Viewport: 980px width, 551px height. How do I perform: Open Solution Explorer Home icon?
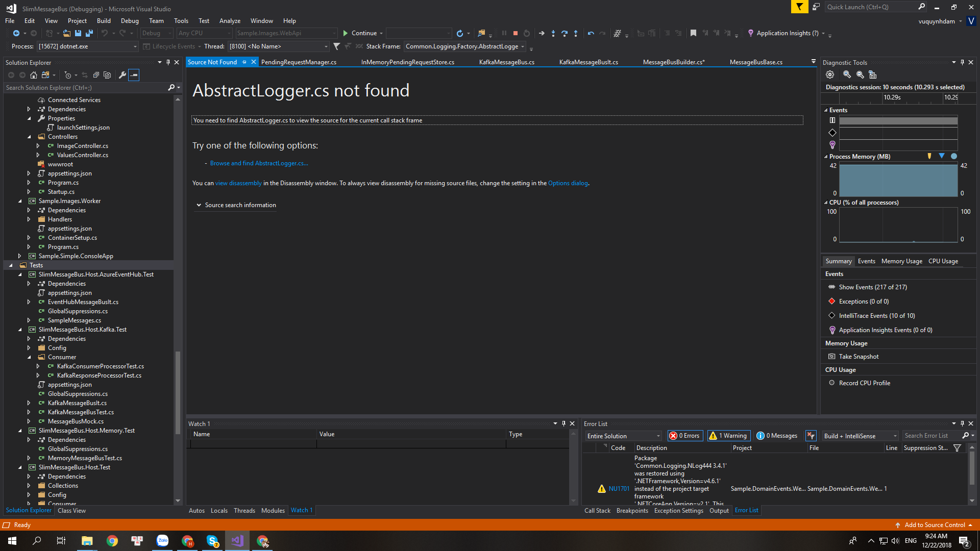click(34, 75)
